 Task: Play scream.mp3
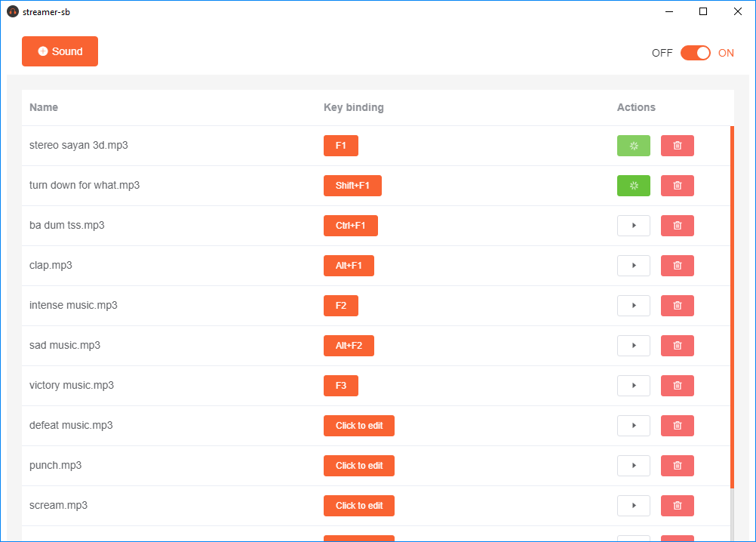click(634, 506)
